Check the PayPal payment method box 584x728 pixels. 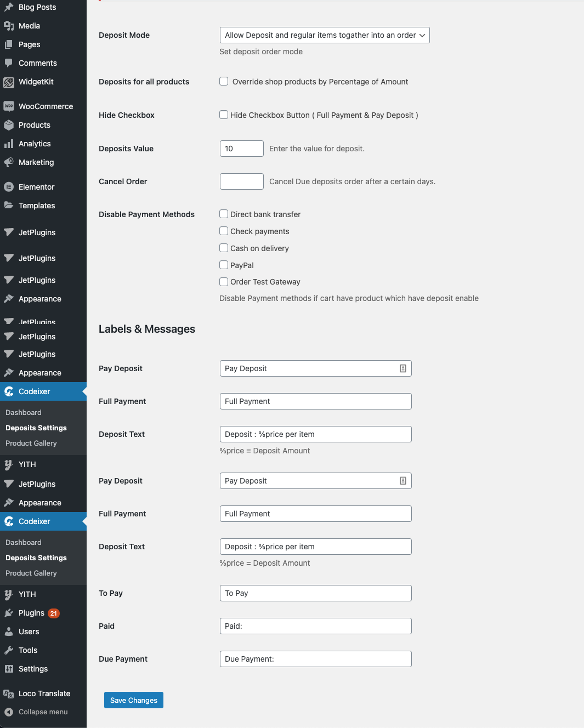point(224,265)
